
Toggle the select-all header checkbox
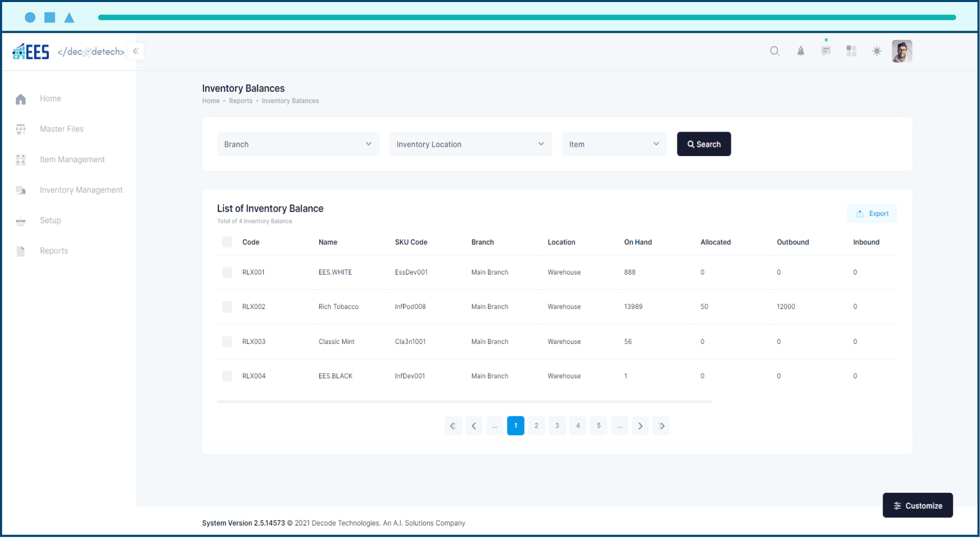point(227,242)
